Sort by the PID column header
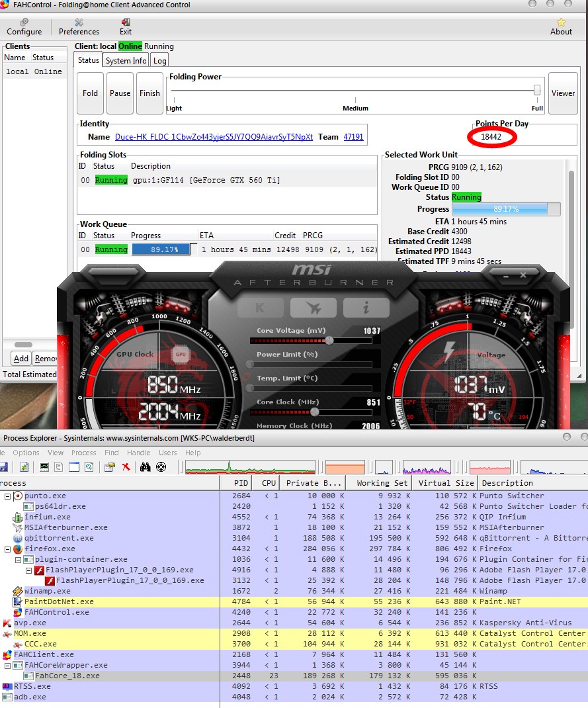This screenshot has height=708, width=588. click(x=236, y=483)
